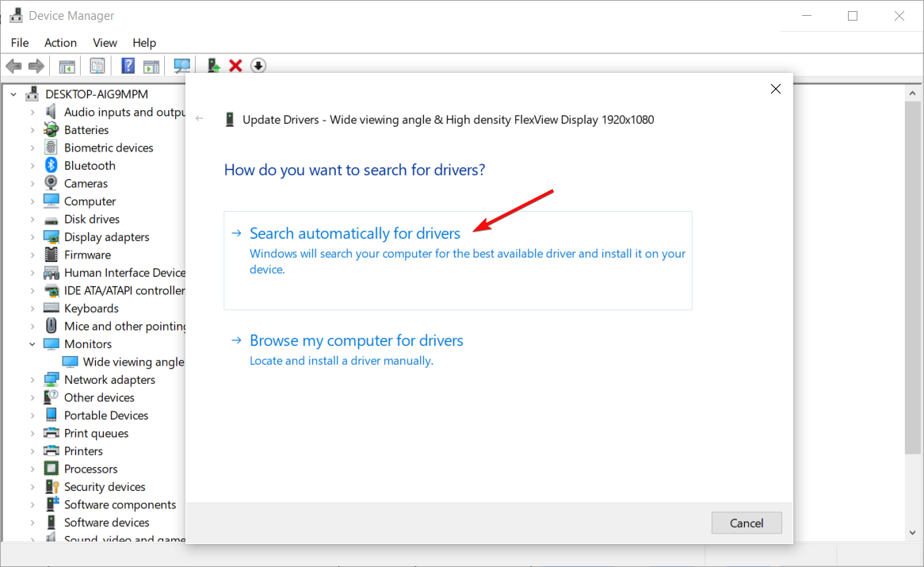924x567 pixels.
Task: Collapse the DESKTOP-AIG9MPM root node
Action: click(x=13, y=94)
